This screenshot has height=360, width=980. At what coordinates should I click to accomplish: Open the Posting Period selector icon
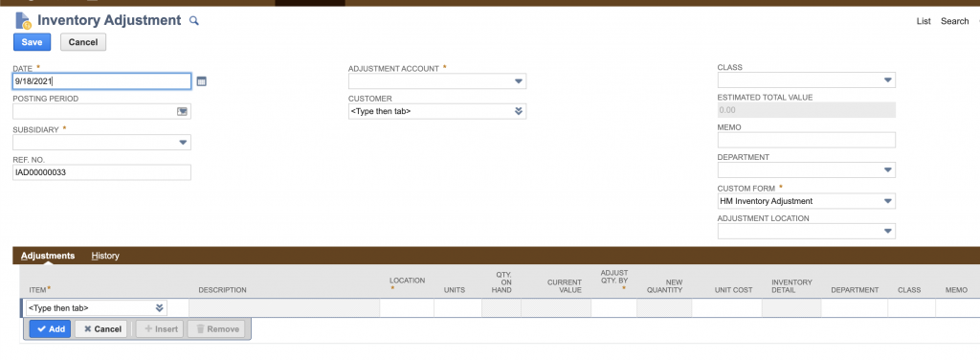coord(183,111)
